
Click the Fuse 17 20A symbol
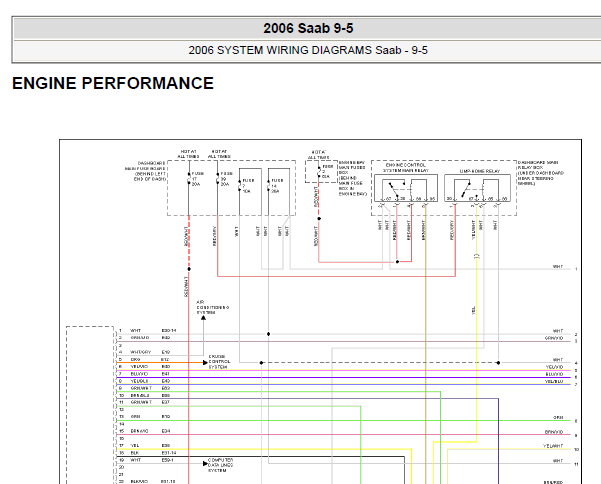point(189,179)
